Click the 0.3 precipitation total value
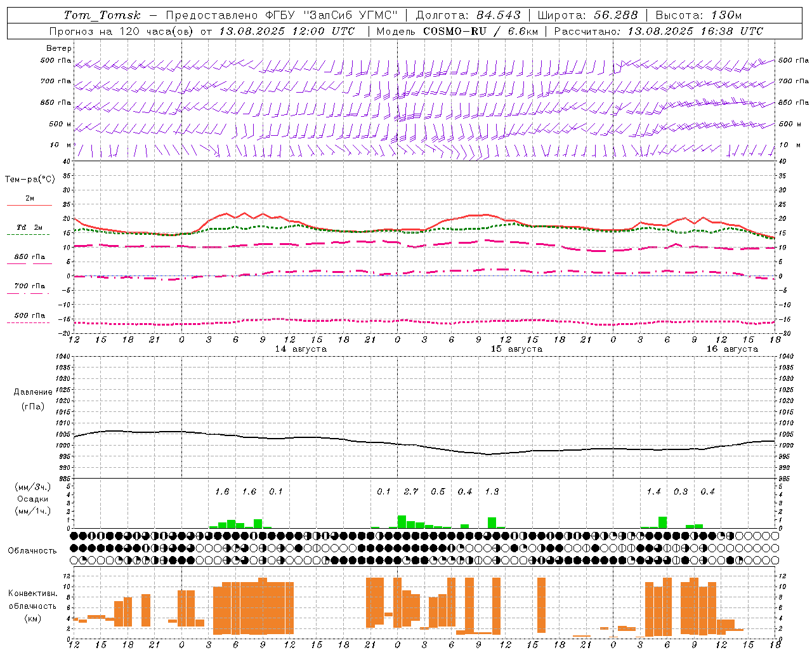The height and width of the screenshot is (650, 812). coord(681,492)
